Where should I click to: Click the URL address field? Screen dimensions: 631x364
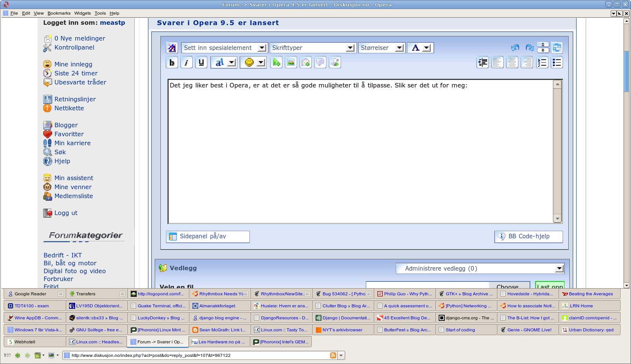199,355
